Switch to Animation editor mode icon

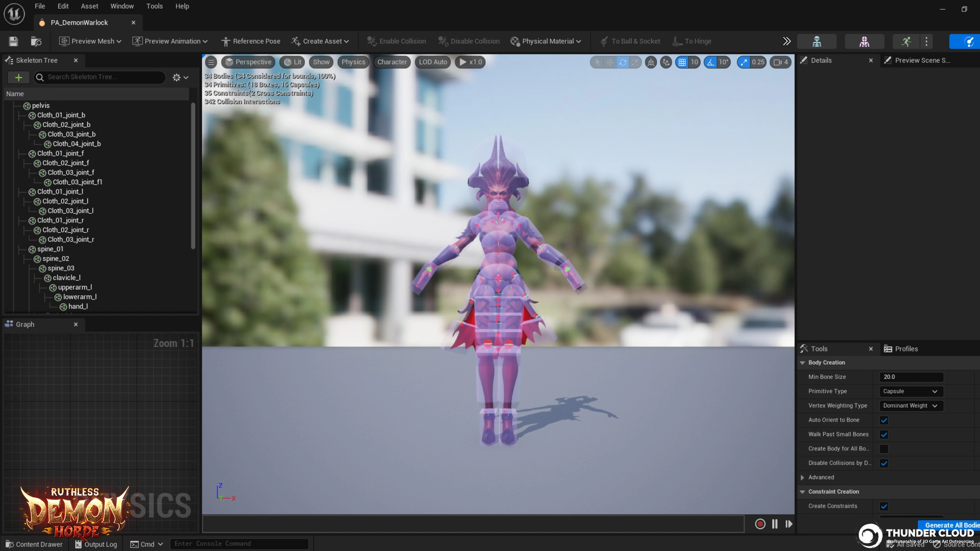click(906, 41)
